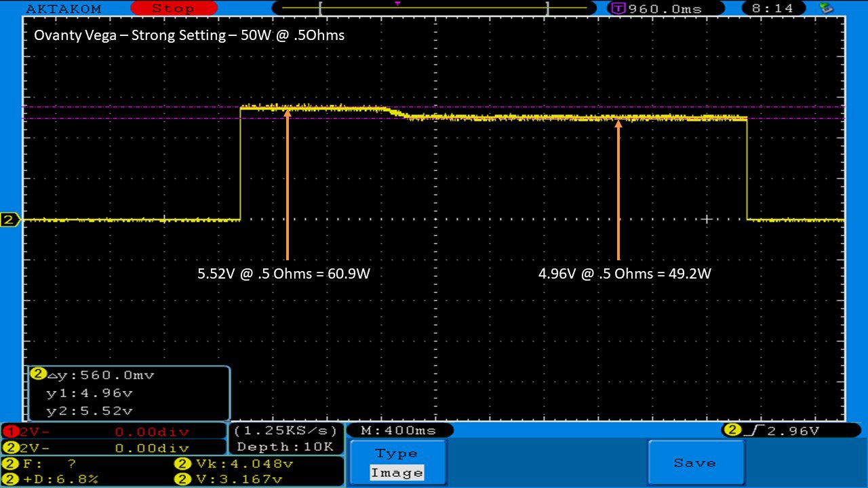Click the channel 2 ground marker on left edge

pos(10,220)
